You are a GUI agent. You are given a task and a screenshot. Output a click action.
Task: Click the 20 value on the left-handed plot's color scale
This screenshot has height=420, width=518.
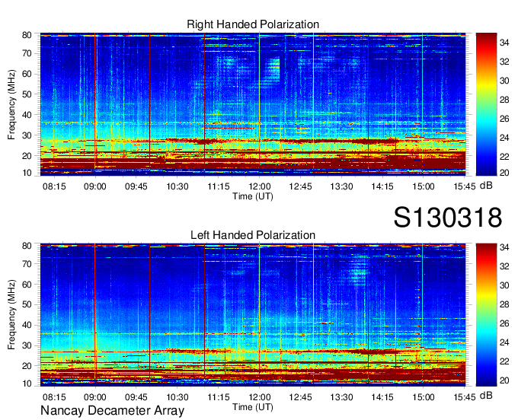(504, 380)
